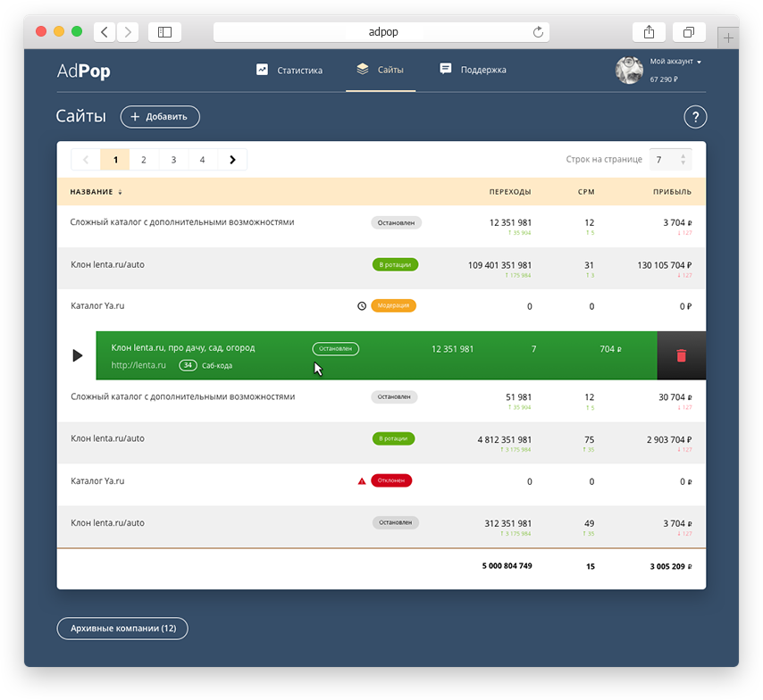Sort by НАЗВАНИЕ column
This screenshot has width=763, height=700.
96,192
